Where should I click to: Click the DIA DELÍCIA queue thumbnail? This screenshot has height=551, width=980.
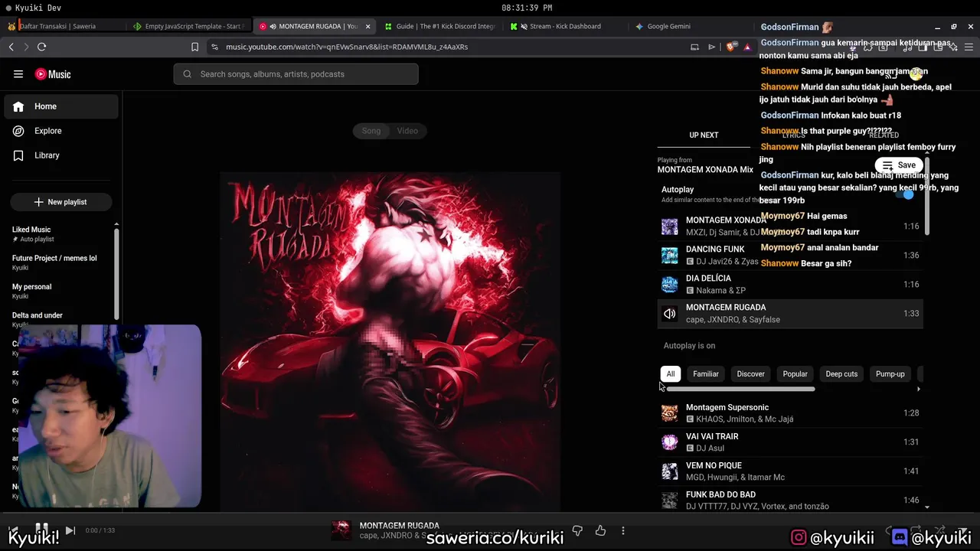[670, 285]
